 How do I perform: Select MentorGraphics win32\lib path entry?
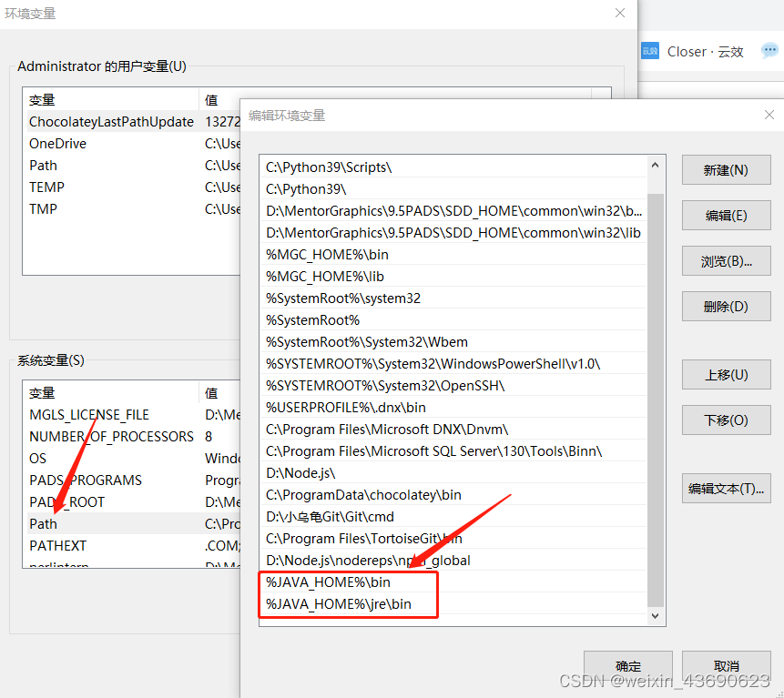(x=453, y=233)
